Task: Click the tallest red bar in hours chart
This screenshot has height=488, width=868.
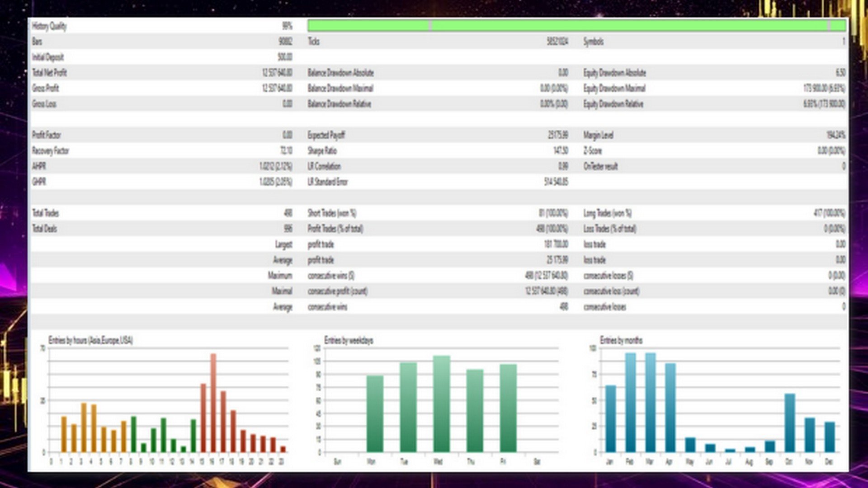Action: [x=213, y=403]
